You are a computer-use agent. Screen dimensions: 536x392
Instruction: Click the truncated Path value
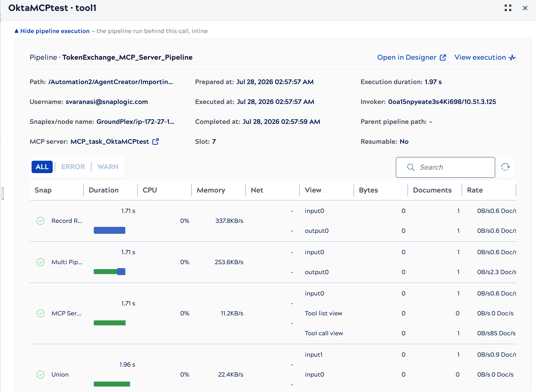click(x=111, y=82)
